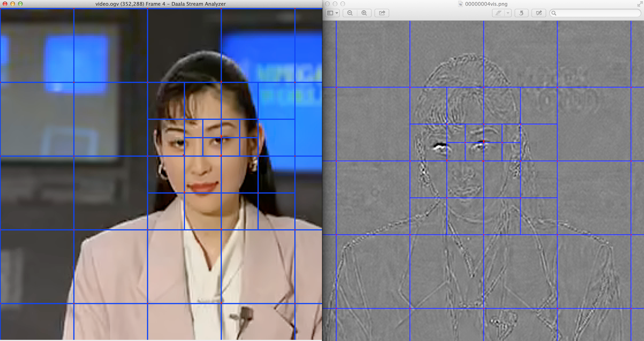Open the Share button in Preview toolbar

(x=382, y=13)
